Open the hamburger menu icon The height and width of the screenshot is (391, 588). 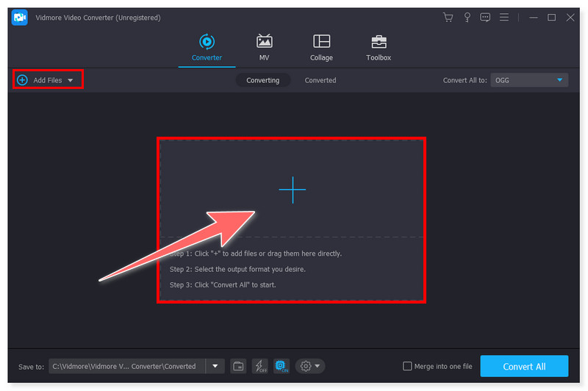pyautogui.click(x=504, y=17)
